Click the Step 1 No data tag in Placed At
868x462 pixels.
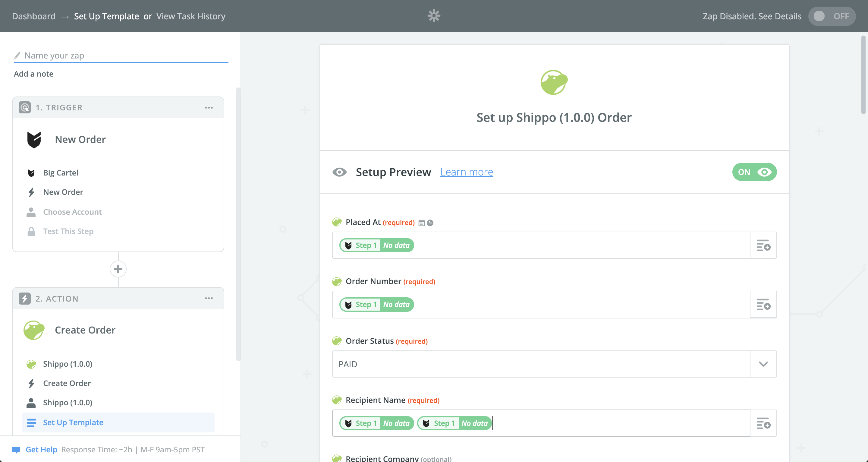[x=376, y=245]
